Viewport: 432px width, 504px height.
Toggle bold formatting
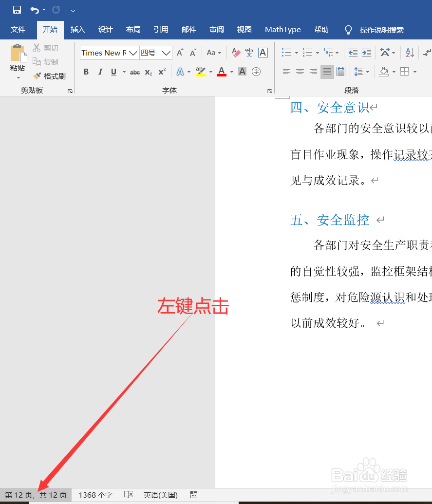pyautogui.click(x=86, y=72)
